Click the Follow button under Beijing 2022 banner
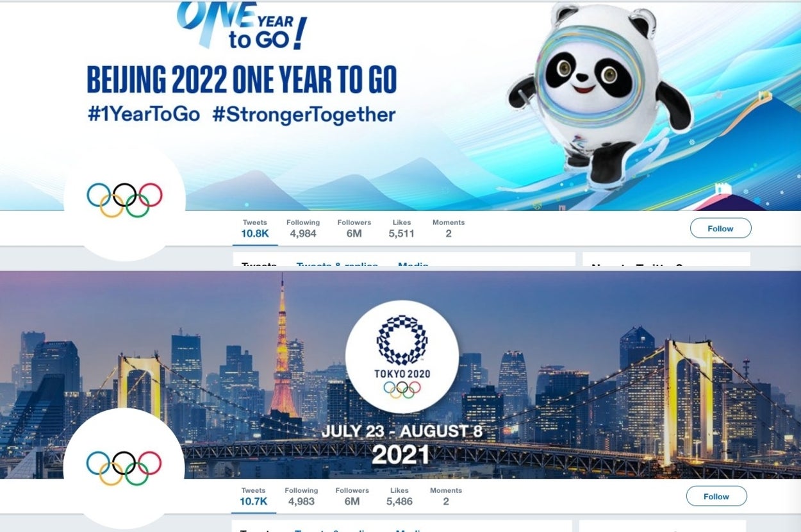This screenshot has height=532, width=801. pyautogui.click(x=720, y=228)
